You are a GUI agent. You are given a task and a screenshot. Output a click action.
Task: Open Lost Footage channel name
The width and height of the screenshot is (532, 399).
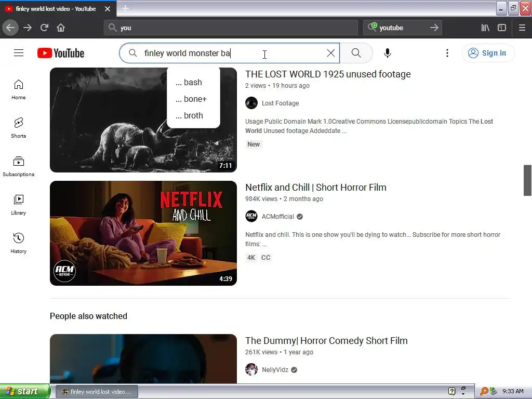pos(280,103)
